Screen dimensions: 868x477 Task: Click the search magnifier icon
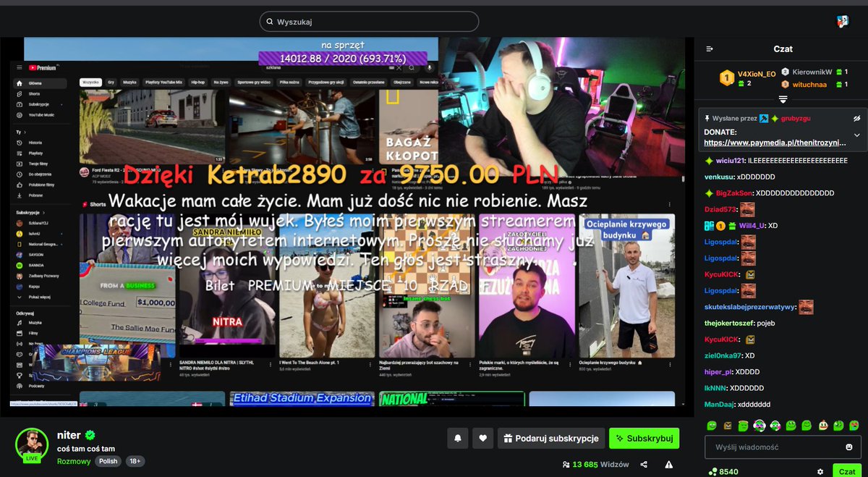(x=269, y=22)
